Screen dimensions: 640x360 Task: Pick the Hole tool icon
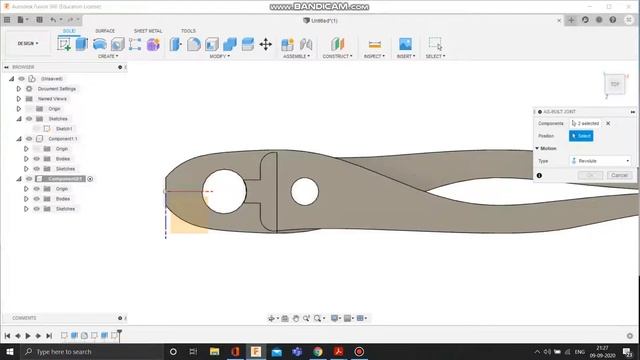click(118, 44)
